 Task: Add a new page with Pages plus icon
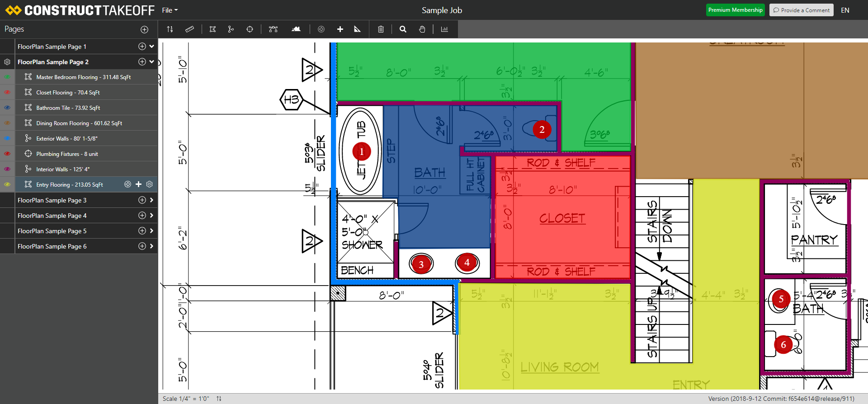[x=144, y=29]
